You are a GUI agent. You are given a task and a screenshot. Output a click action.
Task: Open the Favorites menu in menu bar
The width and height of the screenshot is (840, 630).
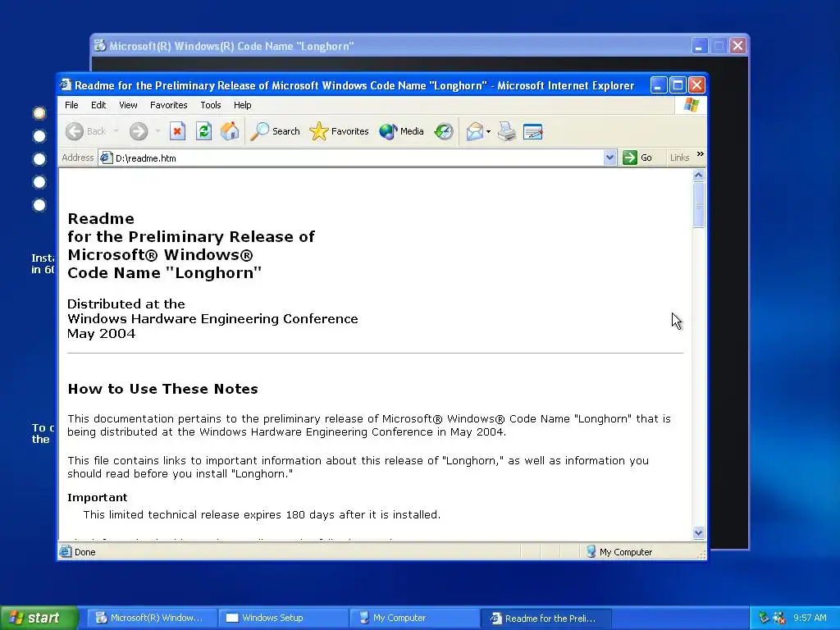click(x=169, y=105)
